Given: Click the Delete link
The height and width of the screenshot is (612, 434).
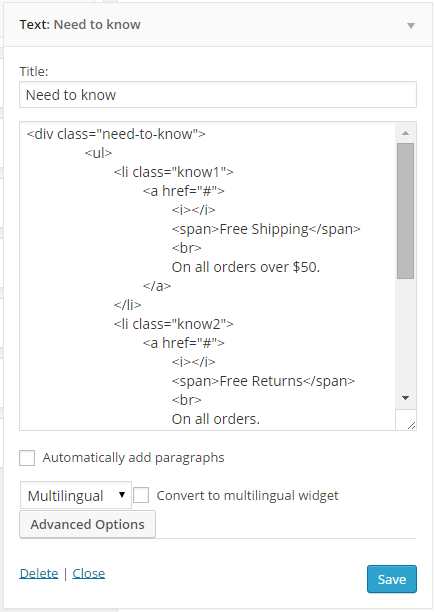Looking at the screenshot, I should tap(39, 573).
